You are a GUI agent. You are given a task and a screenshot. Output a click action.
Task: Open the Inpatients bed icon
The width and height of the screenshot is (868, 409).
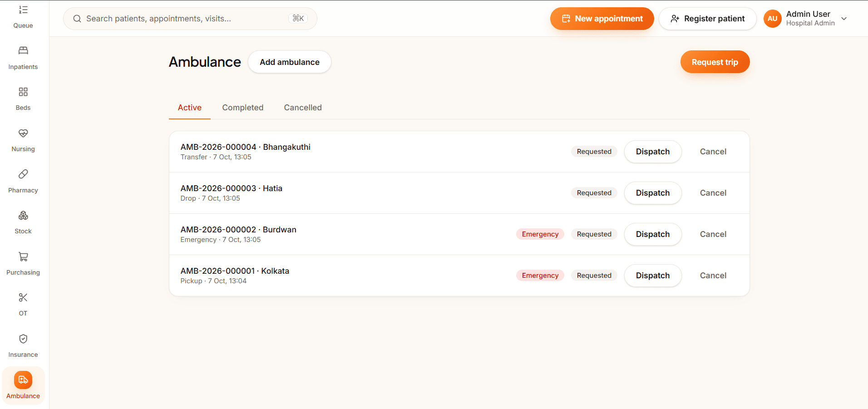click(23, 50)
